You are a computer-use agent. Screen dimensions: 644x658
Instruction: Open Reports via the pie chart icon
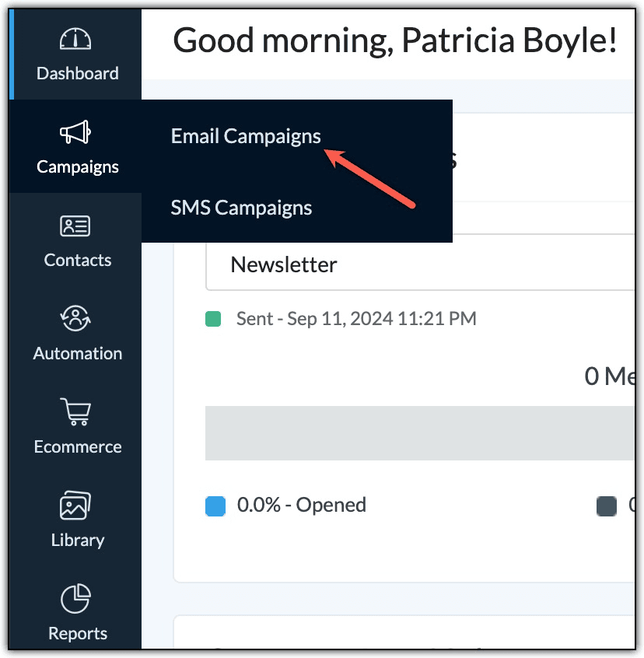click(x=74, y=599)
